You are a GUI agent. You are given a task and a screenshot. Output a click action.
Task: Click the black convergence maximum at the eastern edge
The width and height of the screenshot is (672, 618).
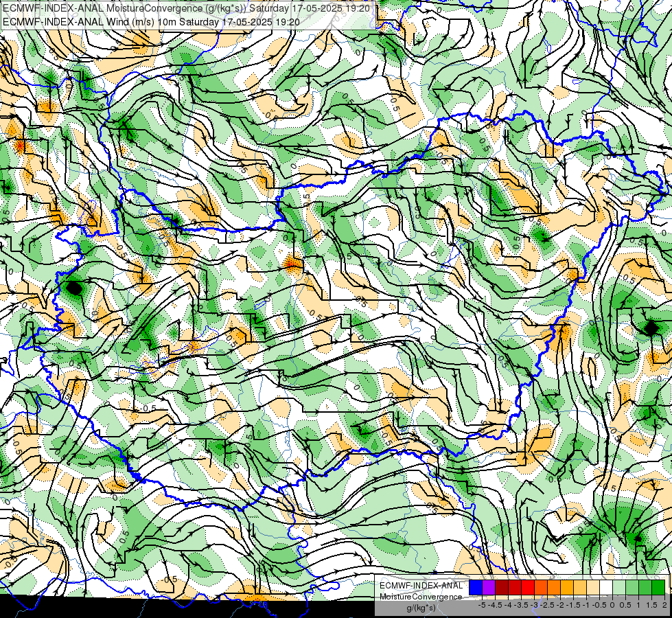point(651,328)
